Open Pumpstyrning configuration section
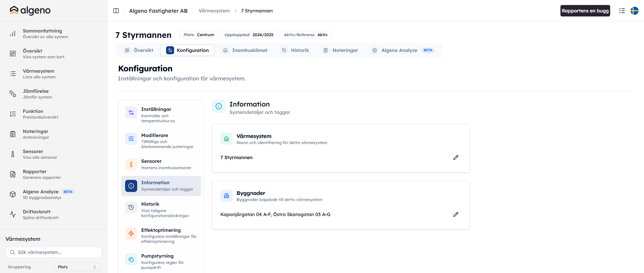Image resolution: width=644 pixels, height=273 pixels. click(x=161, y=262)
